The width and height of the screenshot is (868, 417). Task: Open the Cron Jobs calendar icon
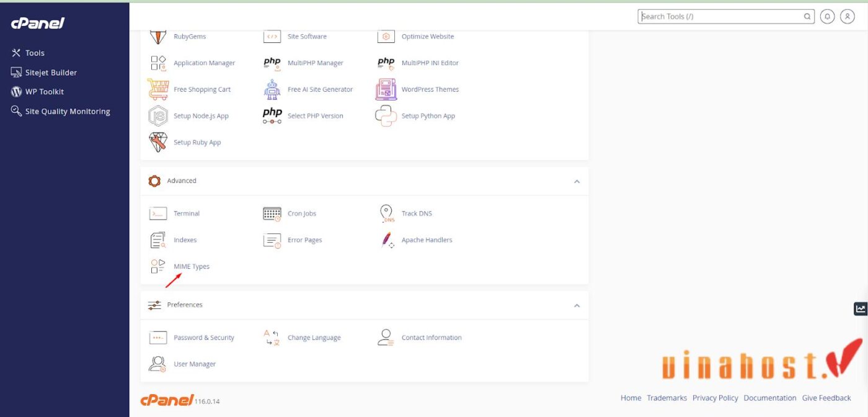pos(272,213)
